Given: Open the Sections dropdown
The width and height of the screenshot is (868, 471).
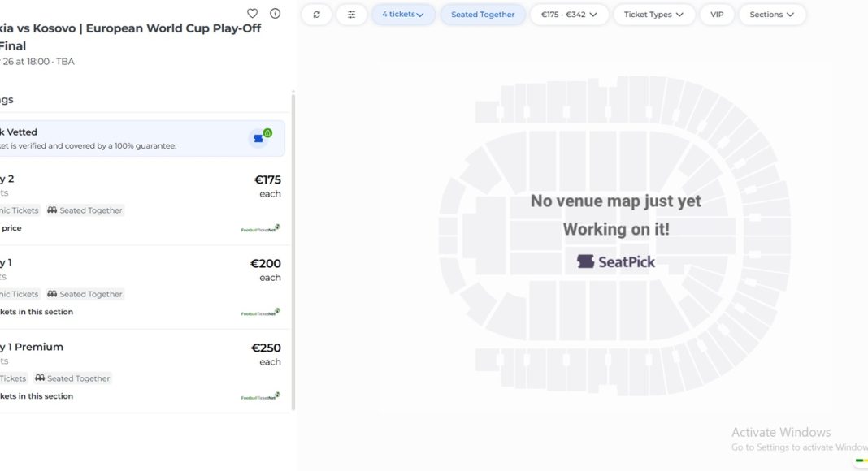Looking at the screenshot, I should [x=771, y=15].
